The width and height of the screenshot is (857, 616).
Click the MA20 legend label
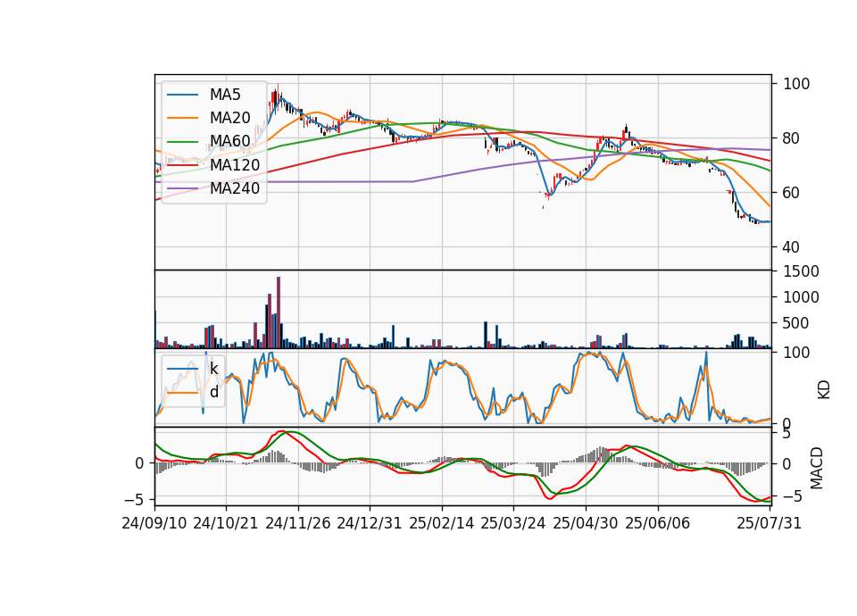click(229, 118)
